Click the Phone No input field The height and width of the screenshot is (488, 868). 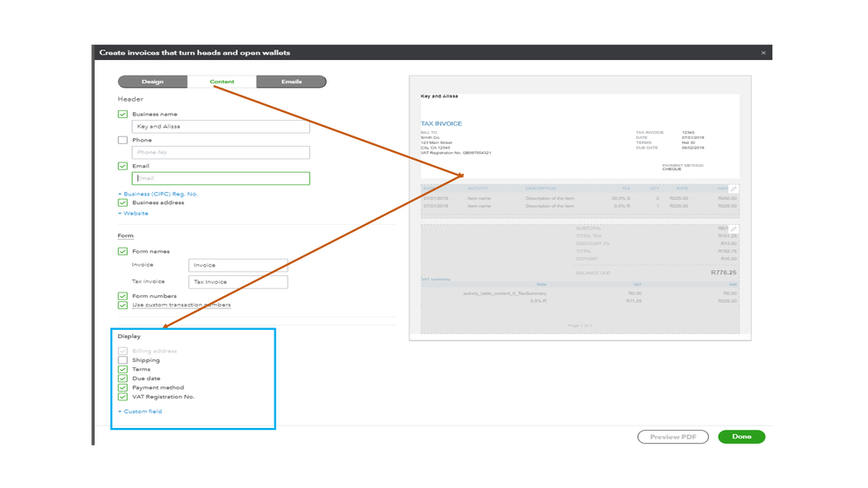pyautogui.click(x=221, y=152)
